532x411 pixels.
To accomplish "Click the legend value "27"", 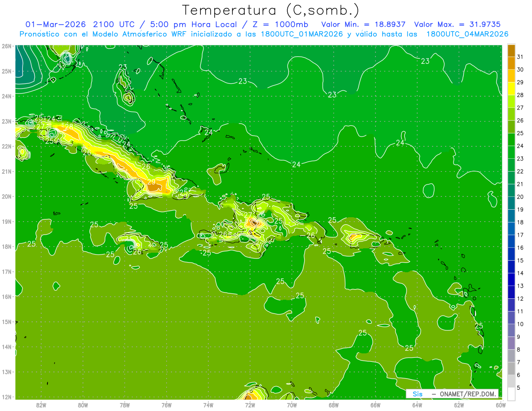I will 520,108.
